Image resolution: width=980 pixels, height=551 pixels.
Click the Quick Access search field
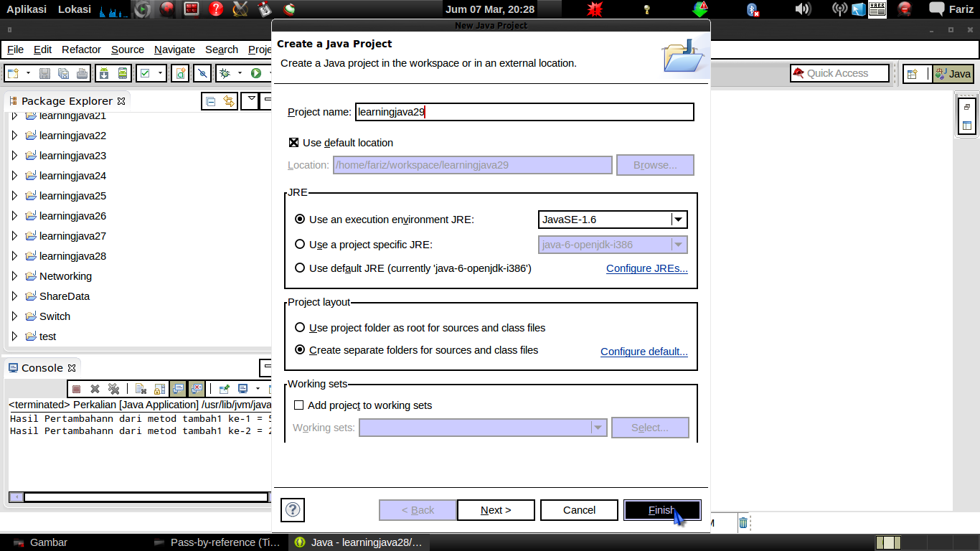pos(840,73)
